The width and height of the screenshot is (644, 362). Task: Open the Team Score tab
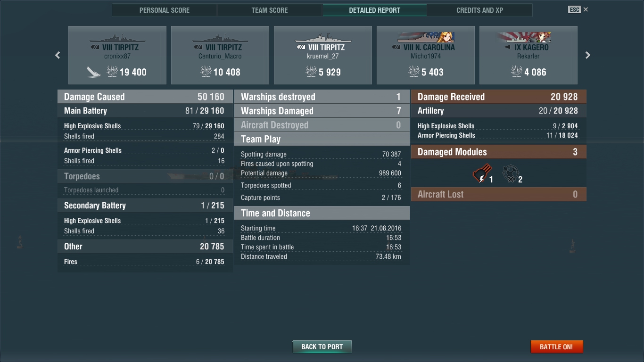click(x=269, y=10)
